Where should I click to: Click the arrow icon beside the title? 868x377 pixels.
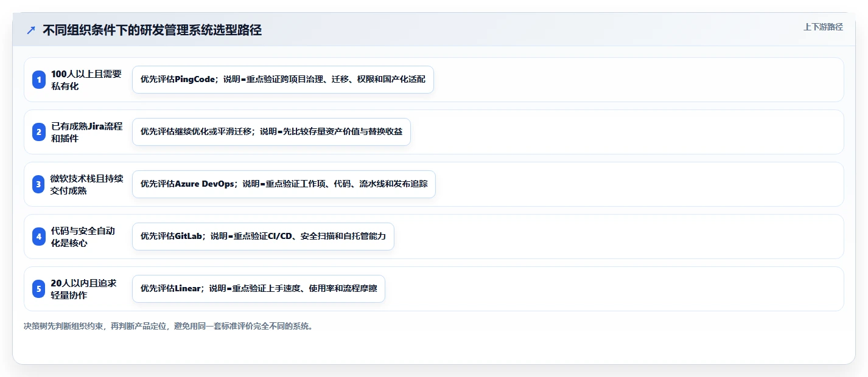(30, 30)
